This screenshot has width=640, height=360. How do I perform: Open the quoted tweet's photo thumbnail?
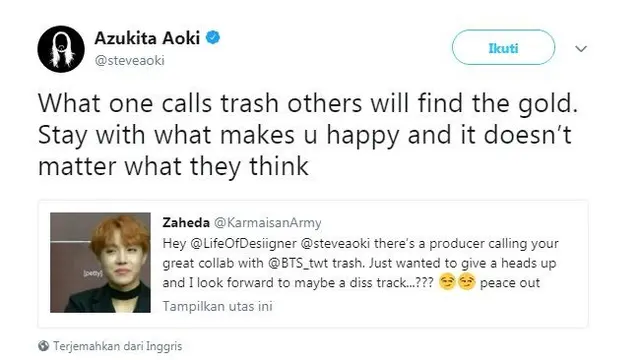click(x=100, y=262)
